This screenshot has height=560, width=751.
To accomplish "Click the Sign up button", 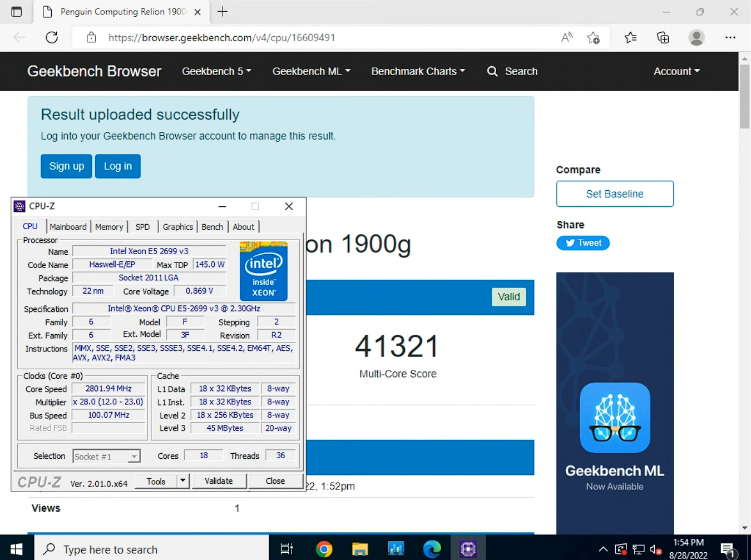I will click(66, 166).
